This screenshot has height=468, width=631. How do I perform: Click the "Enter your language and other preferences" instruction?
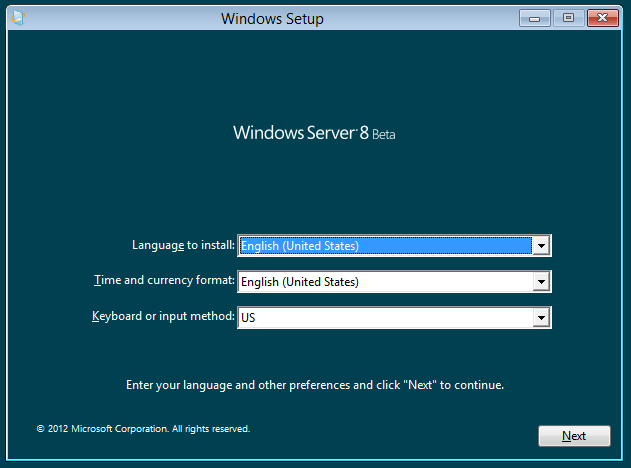point(315,385)
